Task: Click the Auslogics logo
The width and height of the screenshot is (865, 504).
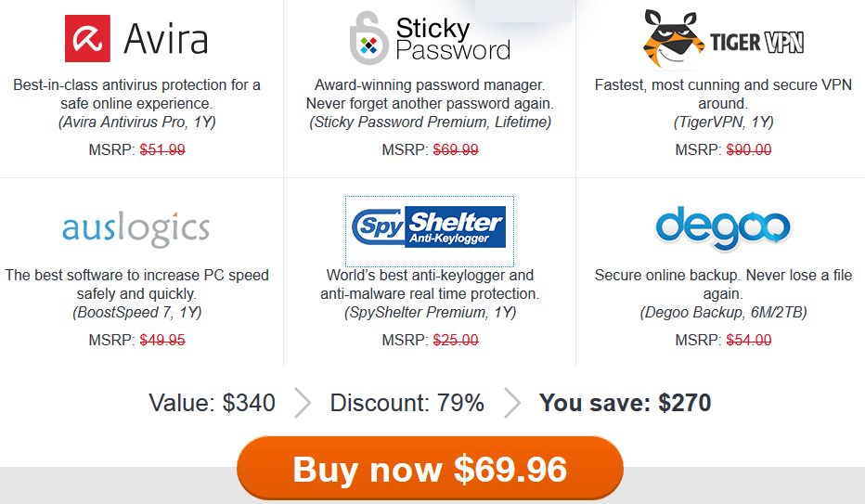Action: pos(136,229)
